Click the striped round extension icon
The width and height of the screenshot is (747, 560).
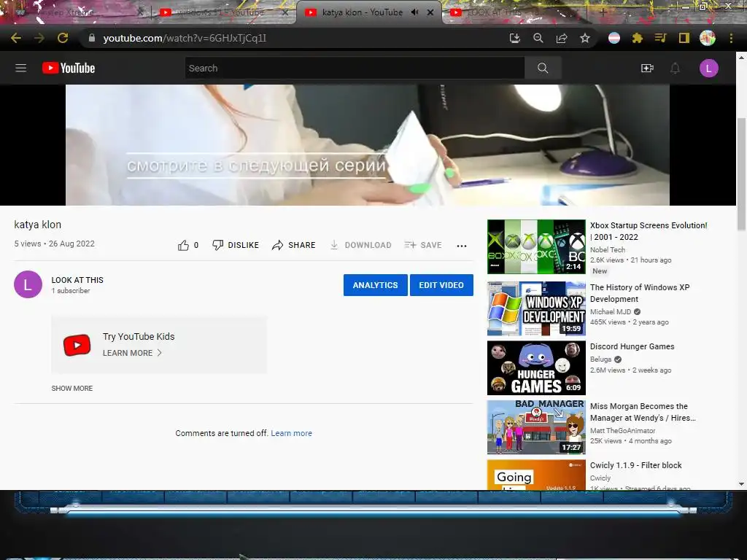click(614, 38)
